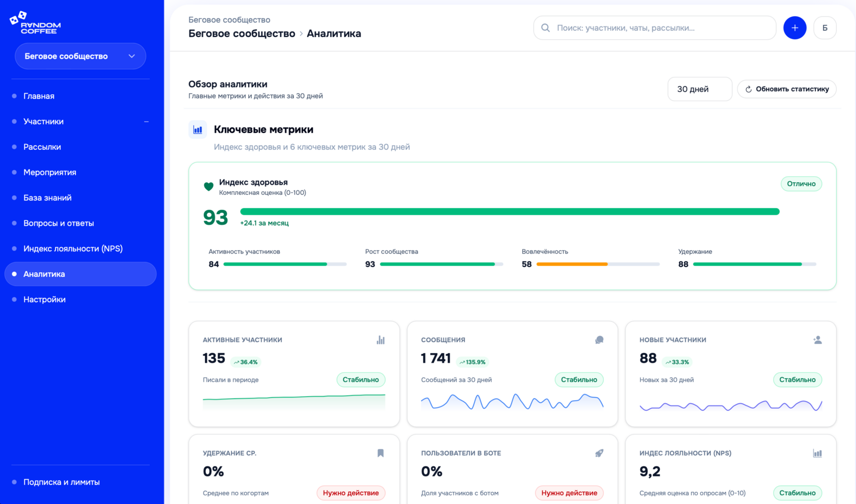Select Мероприятия in the sidebar
Image resolution: width=856 pixels, height=504 pixels.
(x=50, y=172)
